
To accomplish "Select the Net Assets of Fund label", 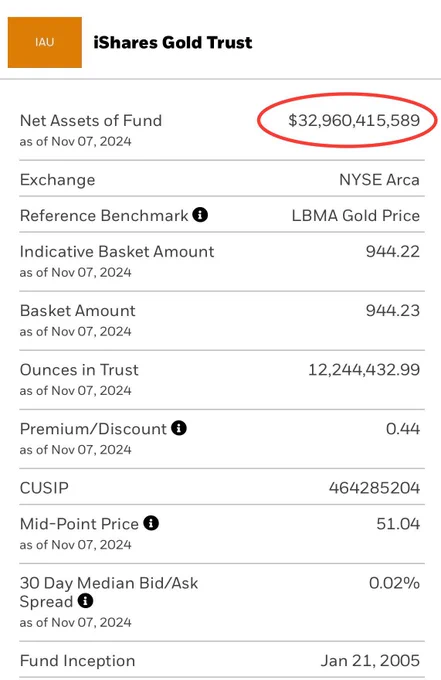I will pos(91,121).
